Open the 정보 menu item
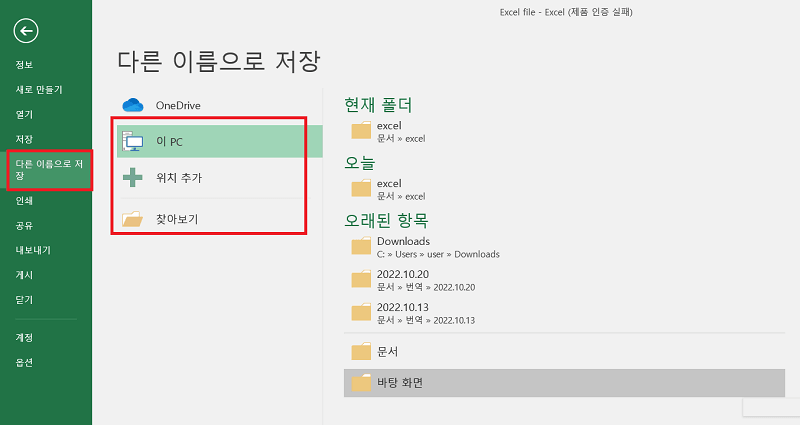Viewport: 800px width, 425px height. coord(24,65)
